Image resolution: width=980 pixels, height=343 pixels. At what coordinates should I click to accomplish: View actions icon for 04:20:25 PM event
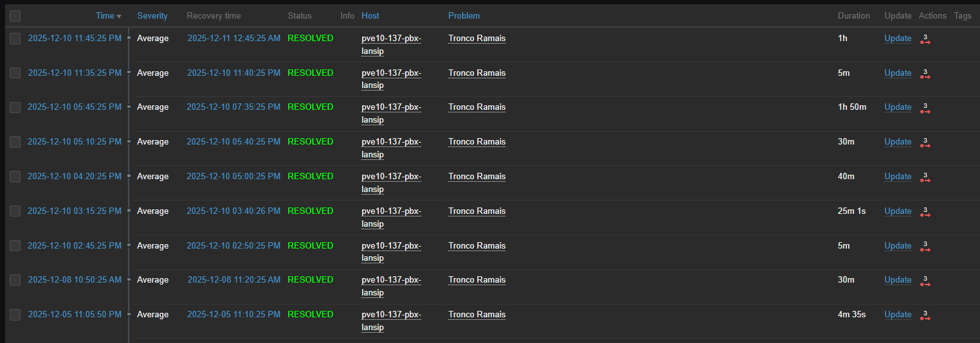click(x=925, y=177)
